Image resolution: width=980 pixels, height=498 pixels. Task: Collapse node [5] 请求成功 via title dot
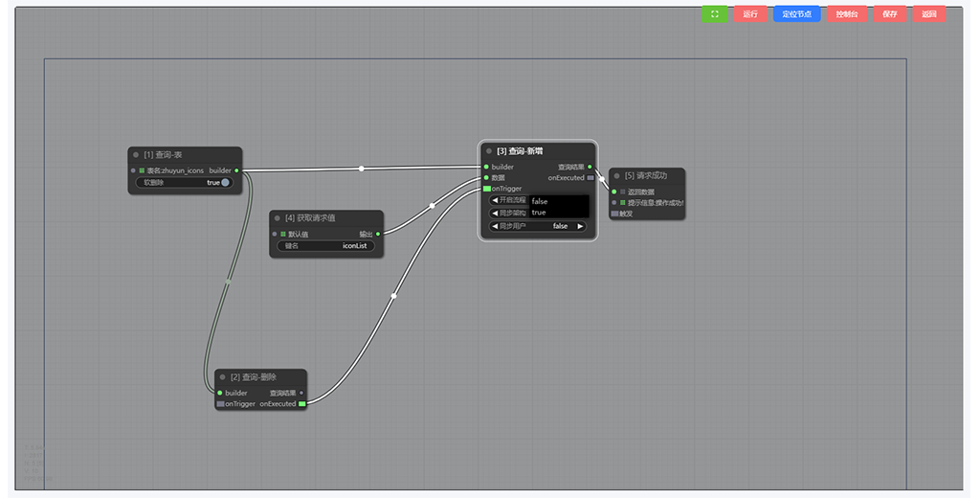click(x=617, y=176)
